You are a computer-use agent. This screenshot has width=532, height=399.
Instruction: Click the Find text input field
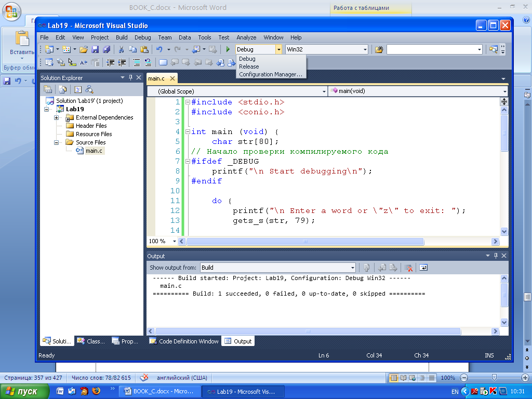(x=431, y=49)
